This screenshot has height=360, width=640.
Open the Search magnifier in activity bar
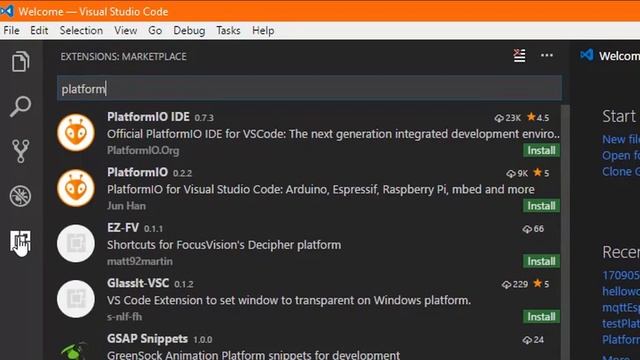[x=20, y=107]
